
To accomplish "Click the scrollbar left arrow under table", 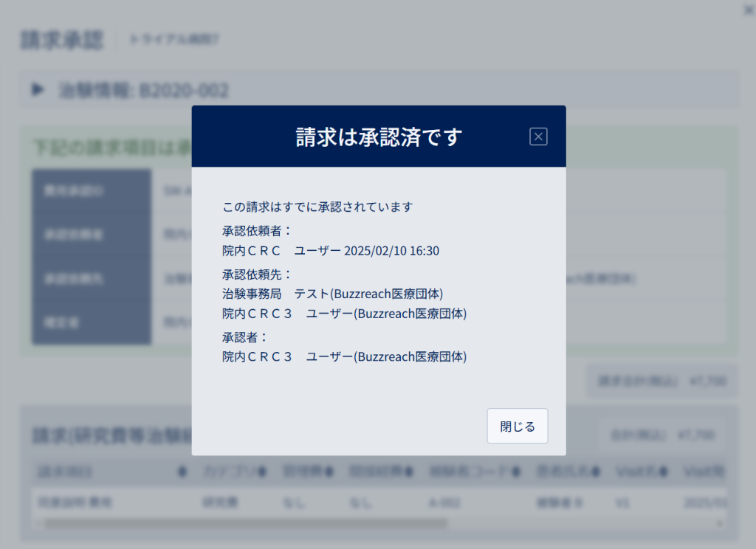I will (38, 523).
